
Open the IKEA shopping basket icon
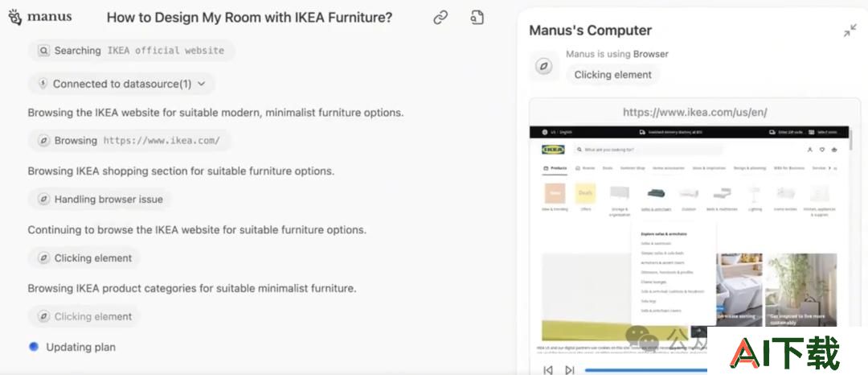click(834, 150)
